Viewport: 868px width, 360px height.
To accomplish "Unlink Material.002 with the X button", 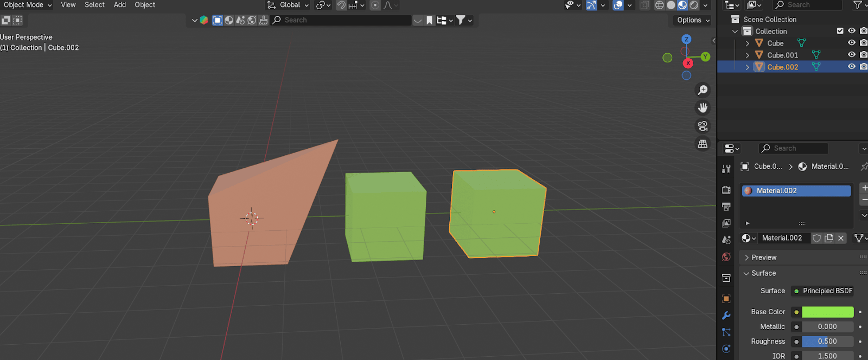I will pyautogui.click(x=841, y=238).
